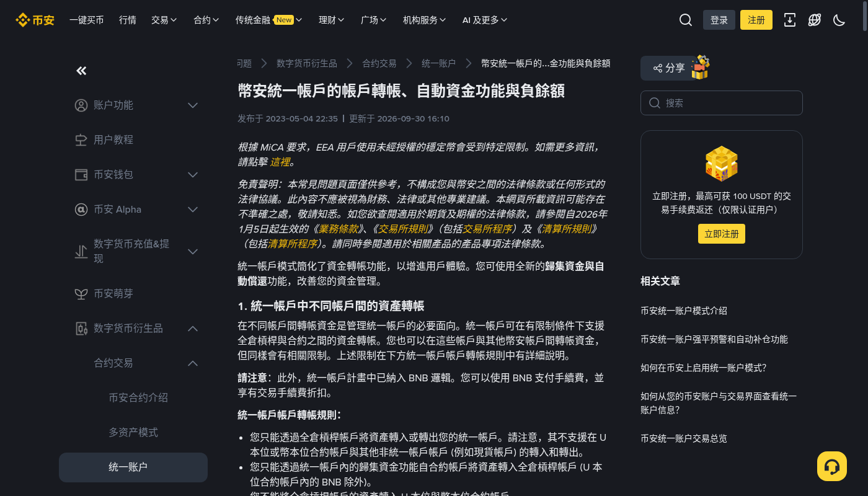Click the 搜索 search input field
868x496 pixels.
[x=722, y=103]
